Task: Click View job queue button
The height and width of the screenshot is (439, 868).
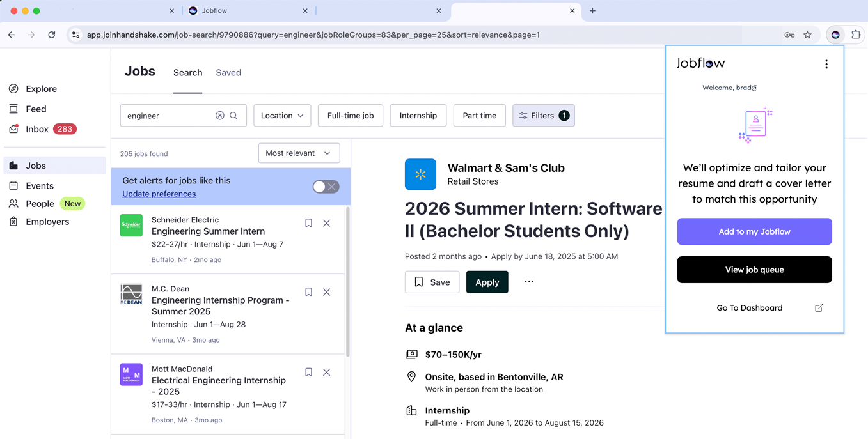Action: tap(754, 270)
